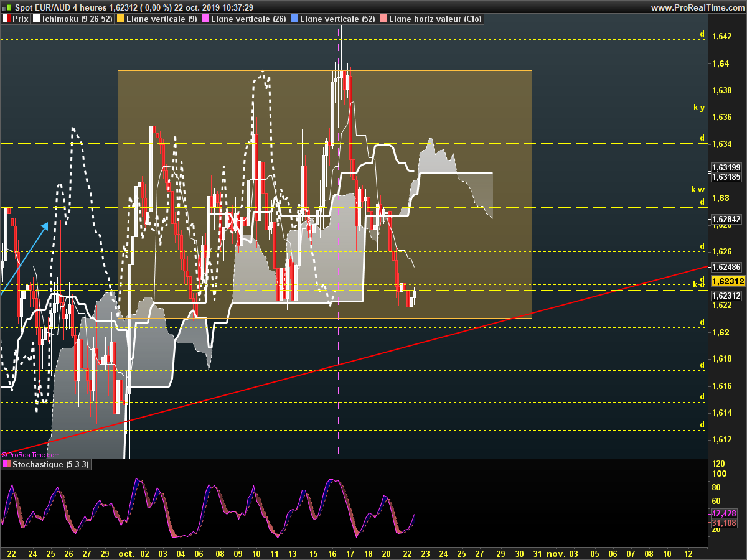The width and height of the screenshot is (747, 560).
Task: Click the 1,612 price axis label
Action: 722,439
